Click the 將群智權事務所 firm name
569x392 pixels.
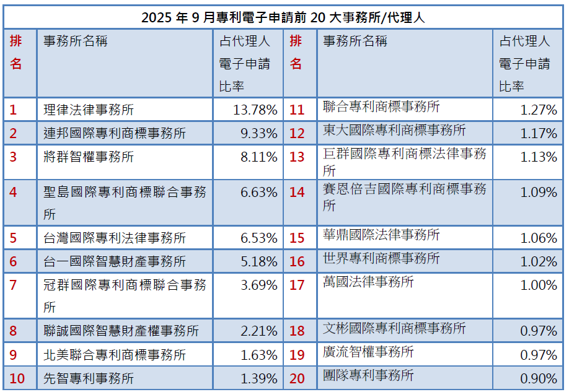pyautogui.click(x=89, y=157)
